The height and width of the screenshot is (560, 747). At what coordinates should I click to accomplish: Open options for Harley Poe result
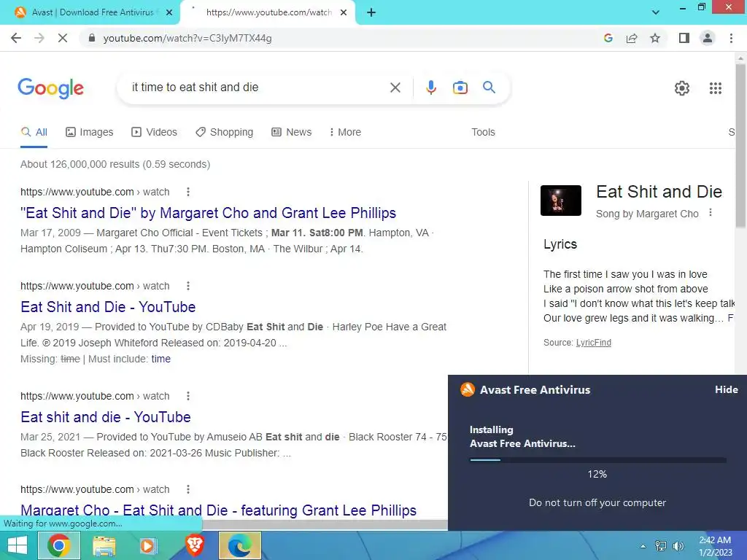coord(188,286)
